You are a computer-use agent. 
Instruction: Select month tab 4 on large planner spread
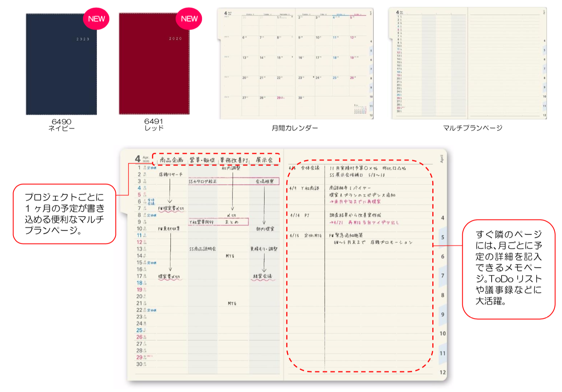(x=443, y=218)
